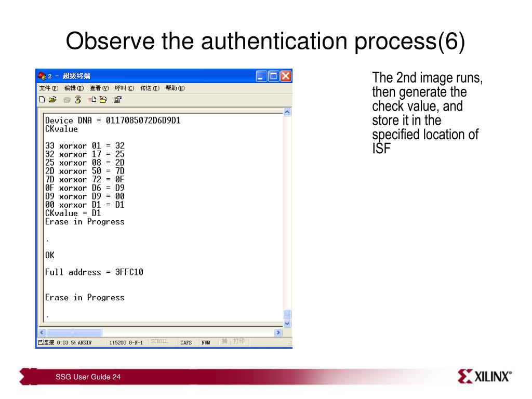
Task: Click the vertical scrollbar down arrow
Action: coord(287,323)
